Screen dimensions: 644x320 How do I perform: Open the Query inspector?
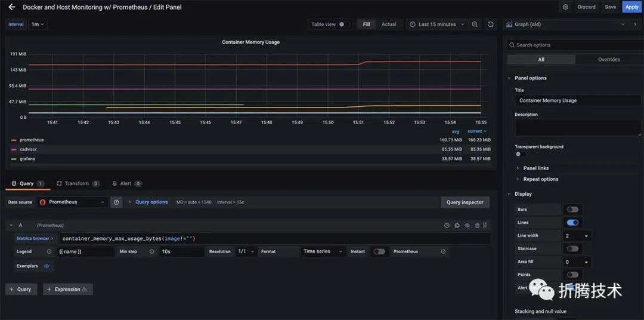point(465,202)
